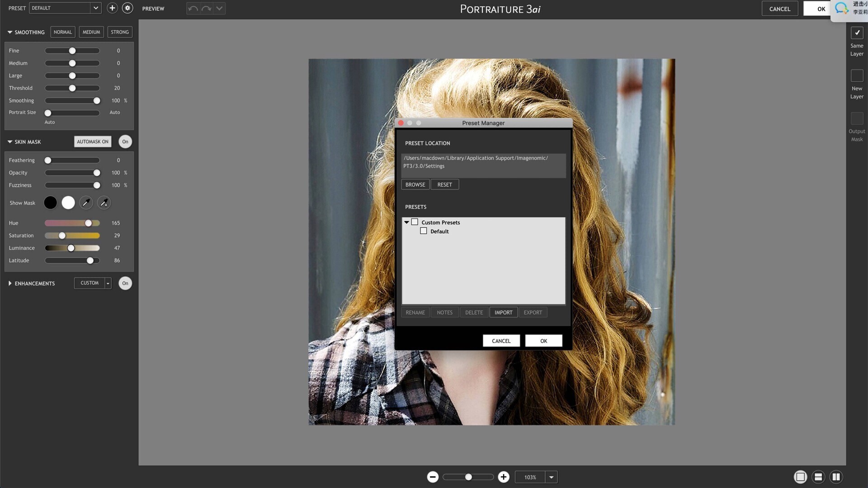Click the Browse preset location button
Viewport: 868px width, 488px height.
coord(415,185)
